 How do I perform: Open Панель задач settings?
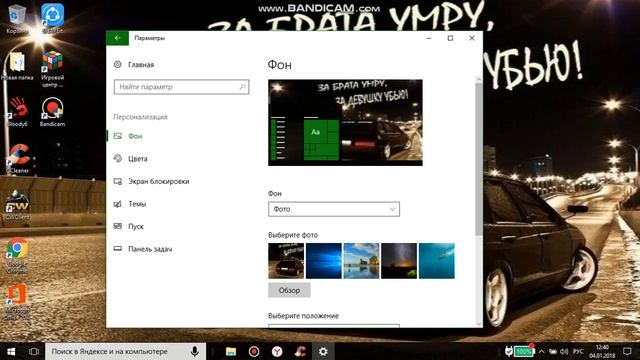click(143, 249)
